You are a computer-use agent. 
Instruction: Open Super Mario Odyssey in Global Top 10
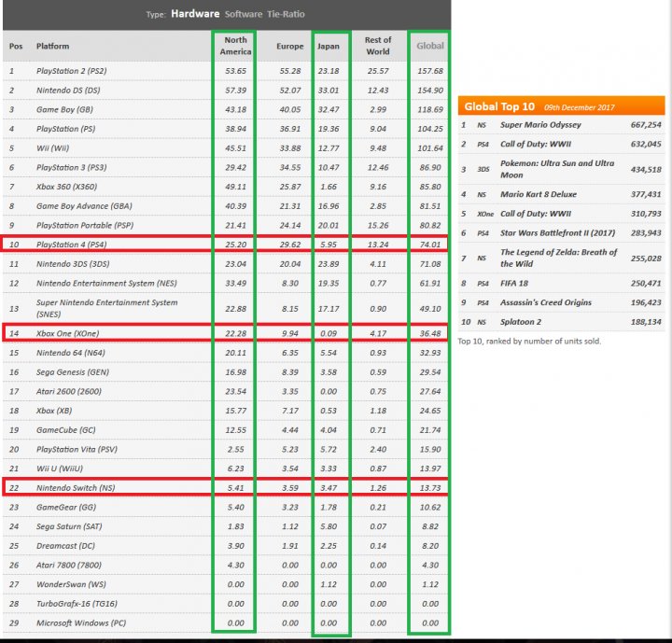click(x=540, y=124)
